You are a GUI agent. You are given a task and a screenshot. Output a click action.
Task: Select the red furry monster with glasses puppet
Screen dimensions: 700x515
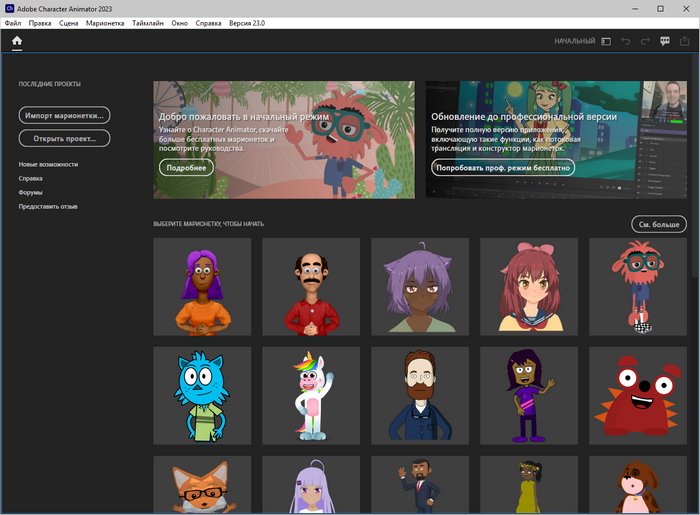638,287
